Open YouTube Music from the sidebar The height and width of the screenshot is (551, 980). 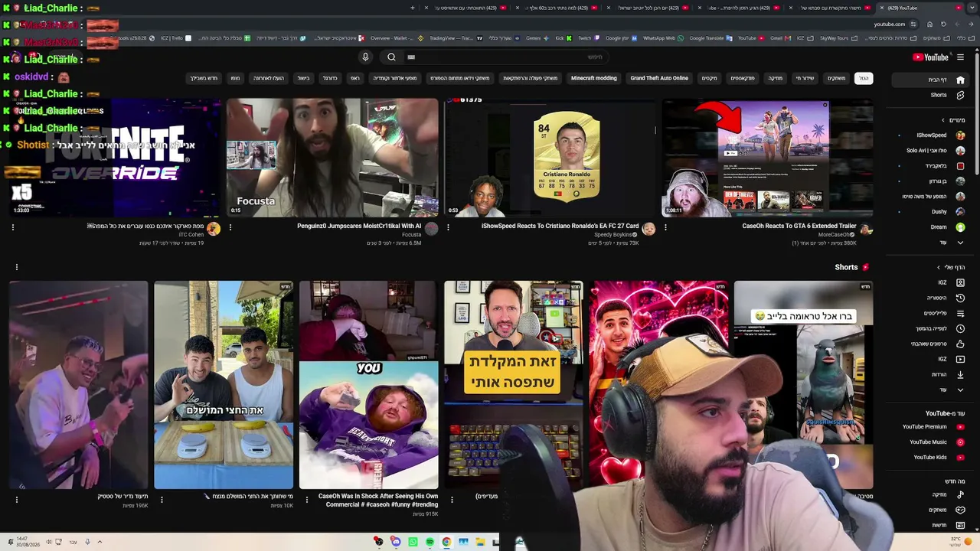(932, 442)
